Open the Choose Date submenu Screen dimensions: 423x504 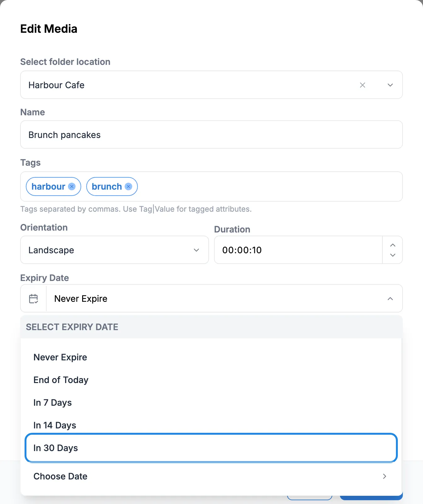click(x=211, y=476)
